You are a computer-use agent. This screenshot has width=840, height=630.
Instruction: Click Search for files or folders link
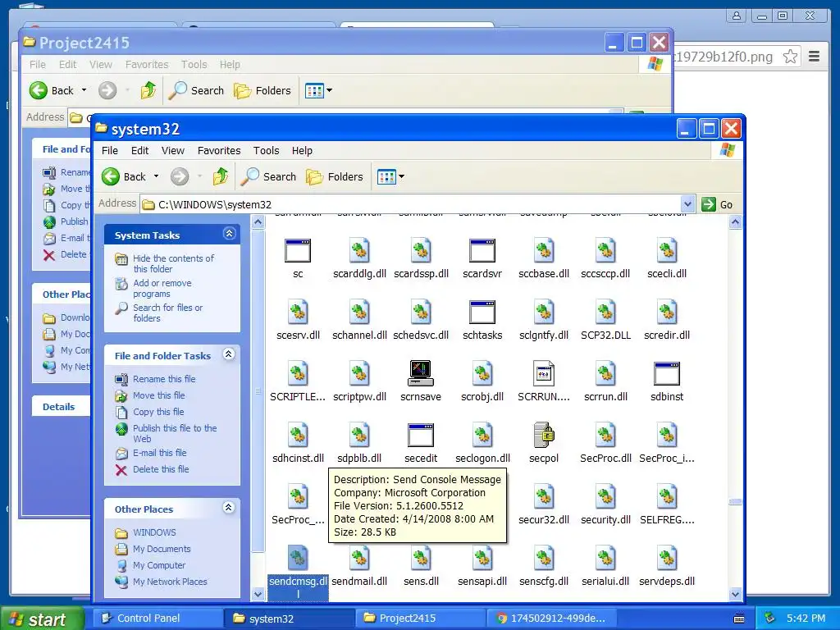tap(167, 313)
